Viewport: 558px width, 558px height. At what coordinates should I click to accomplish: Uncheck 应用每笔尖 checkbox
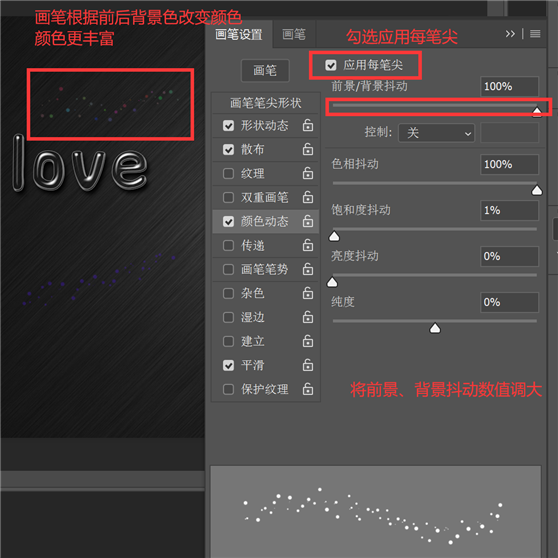(331, 65)
